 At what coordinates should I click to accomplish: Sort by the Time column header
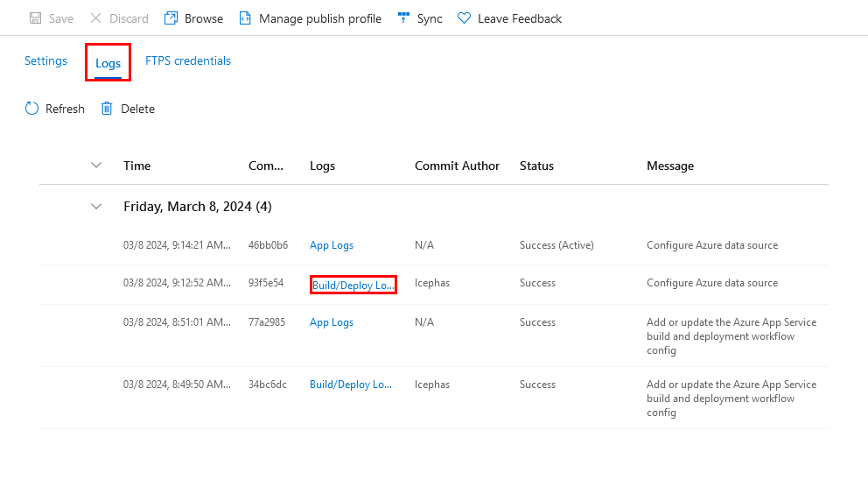137,166
